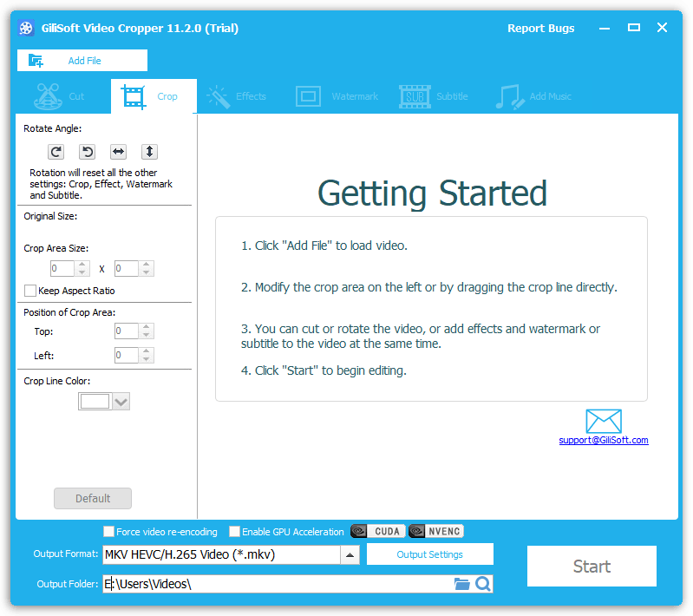
Task: Check Enable GPU Acceleration option
Action: point(234,532)
